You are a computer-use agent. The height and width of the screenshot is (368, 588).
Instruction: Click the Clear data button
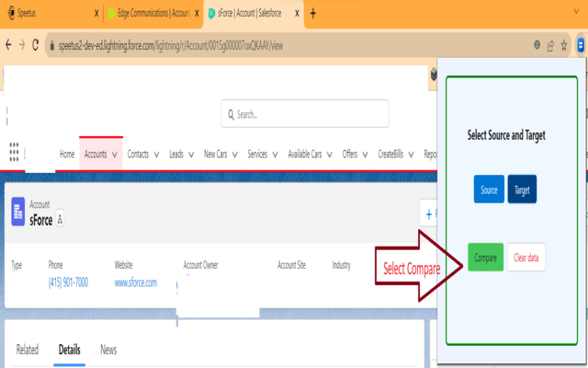pyautogui.click(x=526, y=258)
